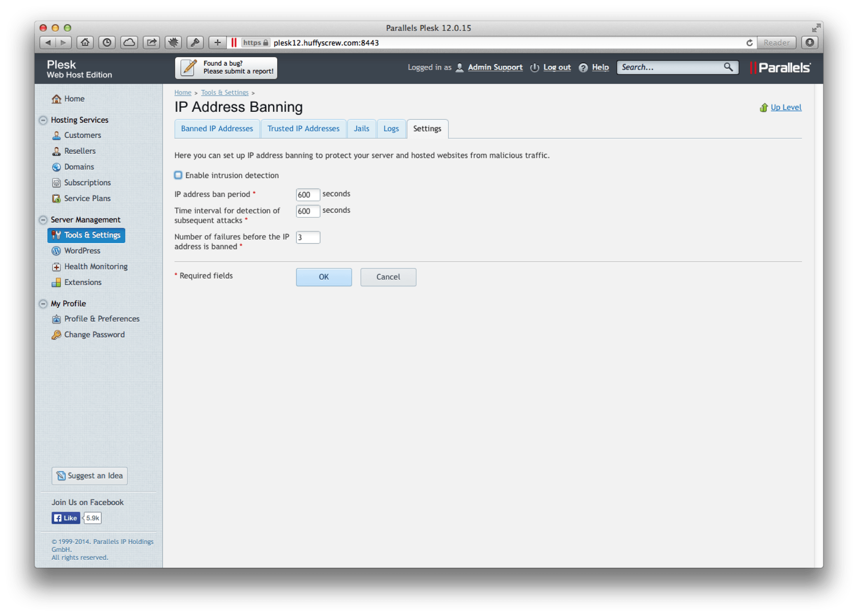Open Domains via its globe icon
This screenshot has width=858, height=616.
pos(56,167)
